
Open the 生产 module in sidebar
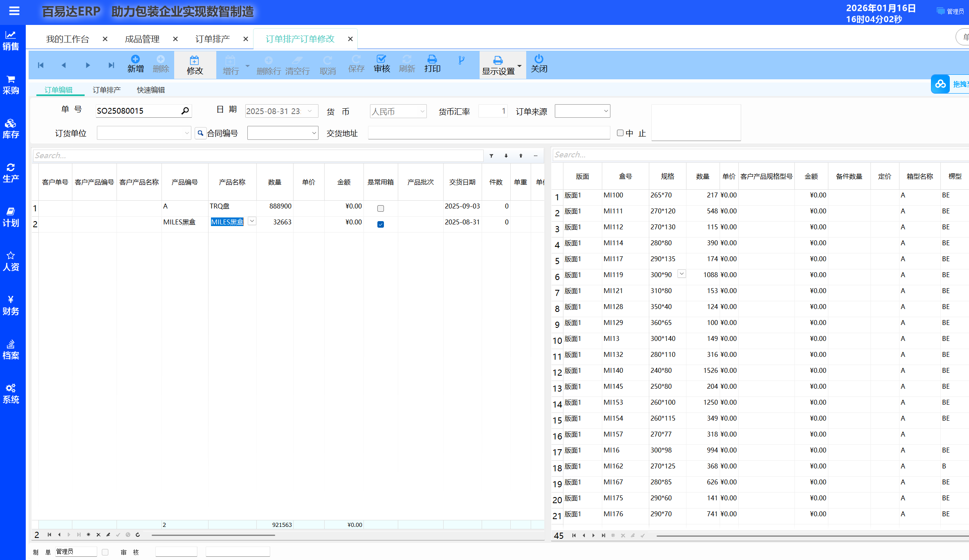pos(11,173)
